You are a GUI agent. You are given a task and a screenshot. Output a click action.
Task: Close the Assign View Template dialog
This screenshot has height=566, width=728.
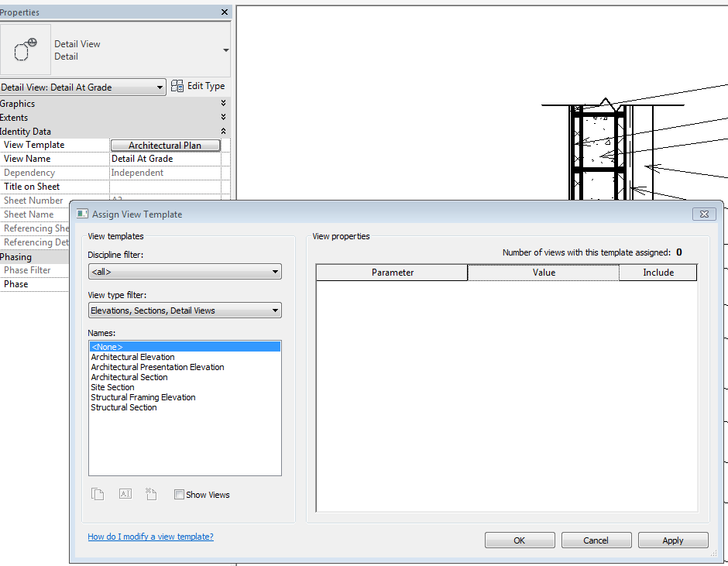pos(704,214)
